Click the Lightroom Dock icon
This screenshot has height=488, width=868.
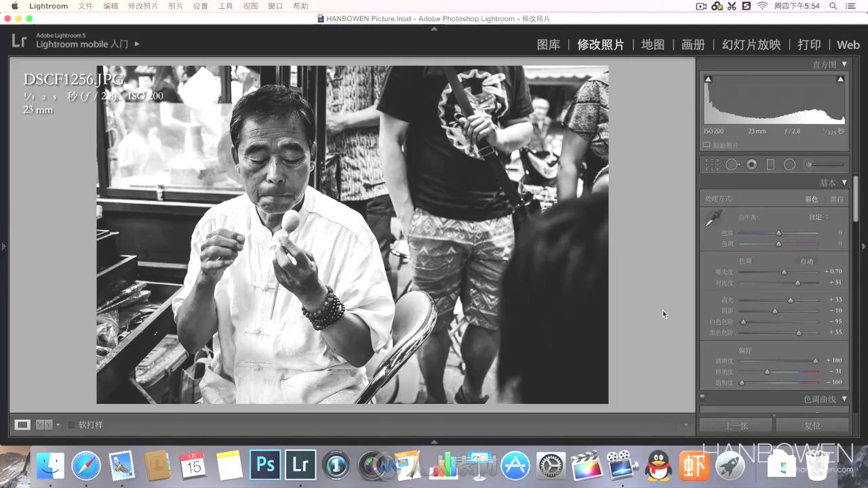coord(300,465)
